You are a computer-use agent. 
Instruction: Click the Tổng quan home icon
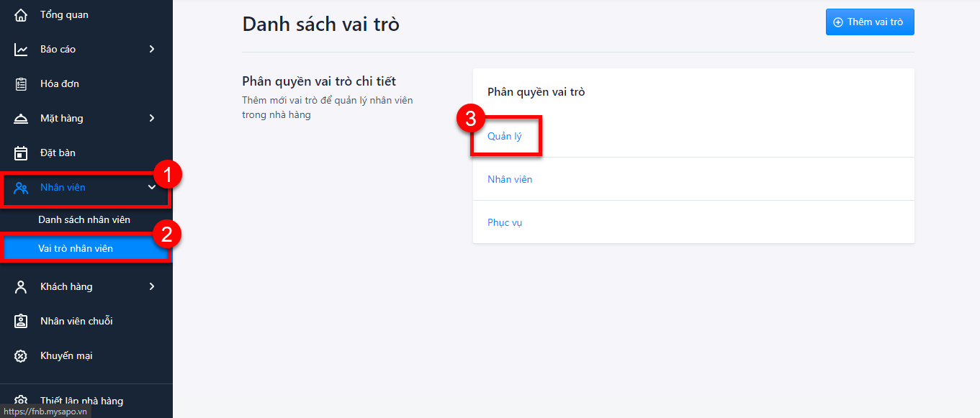pos(22,14)
